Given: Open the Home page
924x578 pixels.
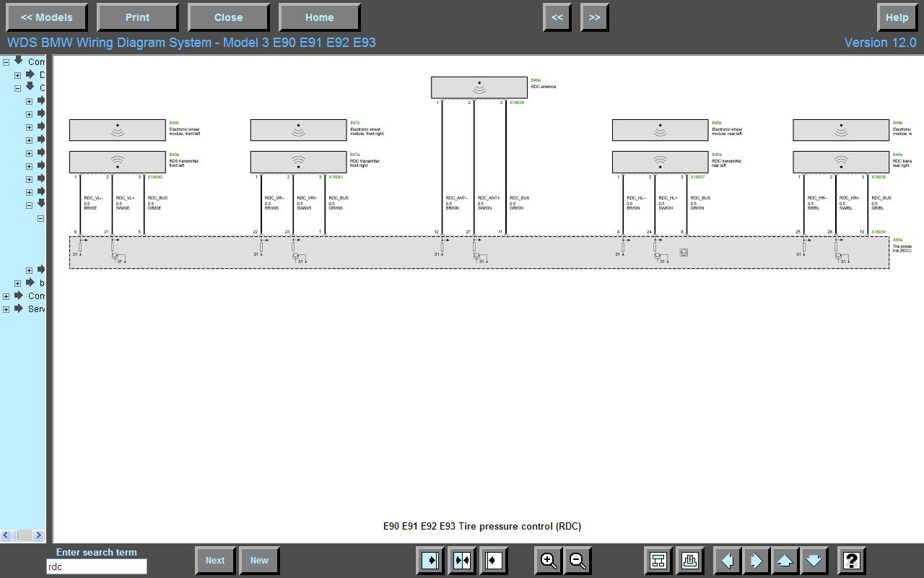Looking at the screenshot, I should click(319, 17).
